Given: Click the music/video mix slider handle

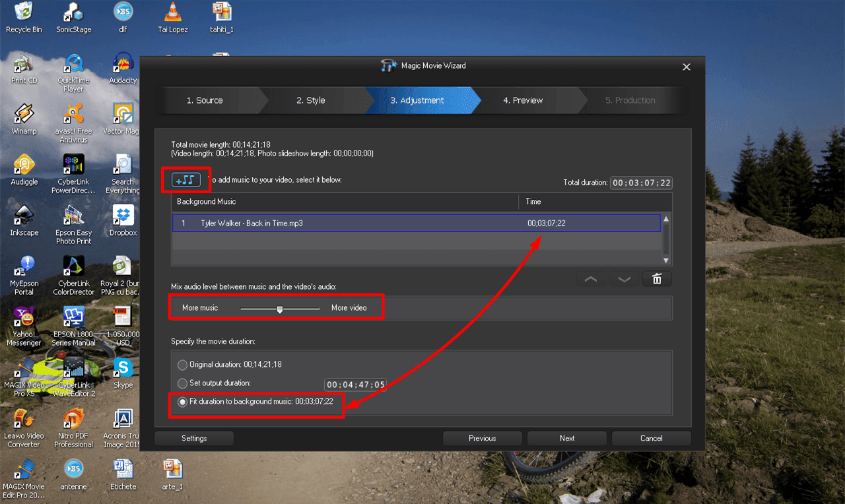Looking at the screenshot, I should (x=280, y=309).
